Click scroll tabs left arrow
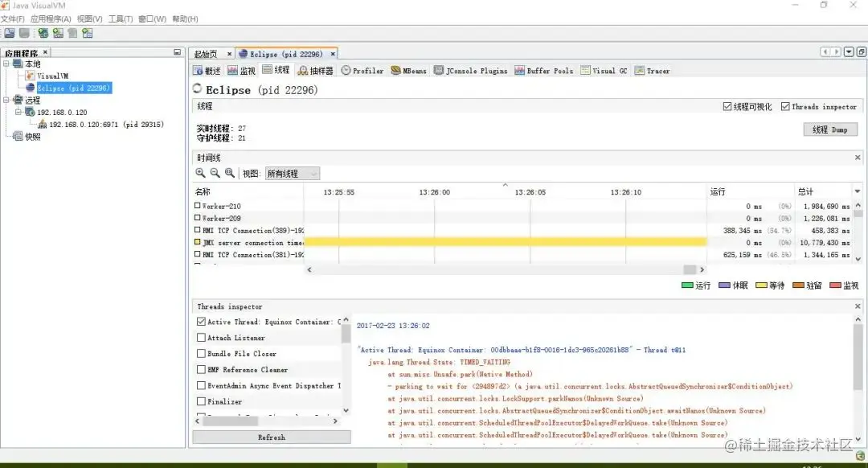 (x=825, y=51)
